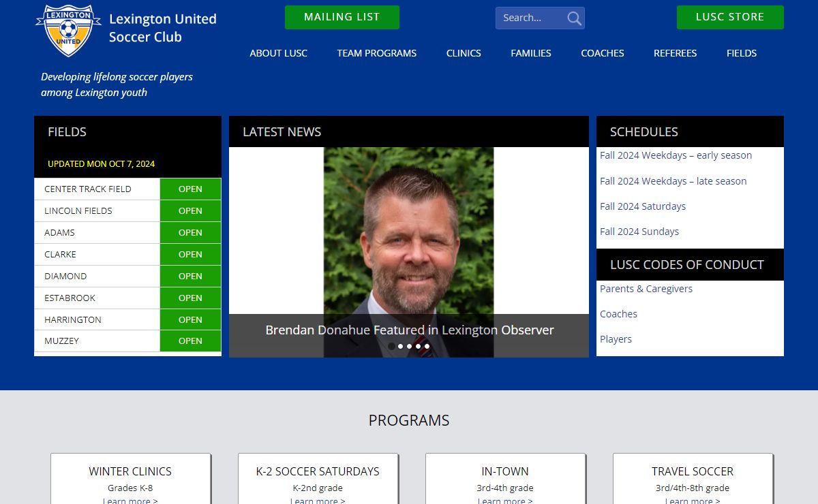Image resolution: width=818 pixels, height=504 pixels.
Task: Click the CLARKE field row
Action: click(127, 254)
